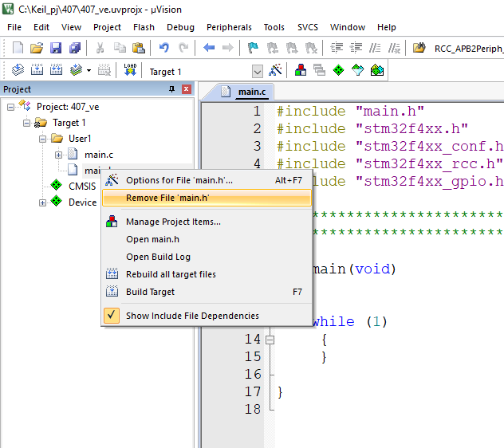Choose Manage Project Items entry
Image resolution: width=504 pixels, height=448 pixels.
[207, 222]
